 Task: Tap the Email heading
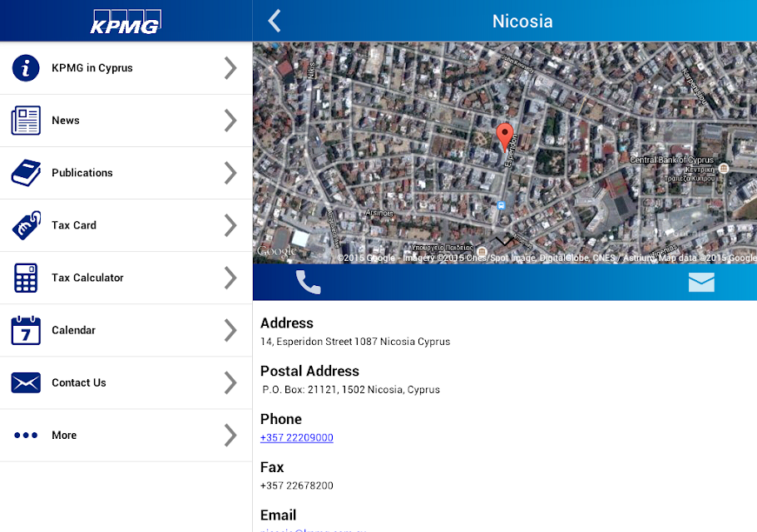[278, 515]
